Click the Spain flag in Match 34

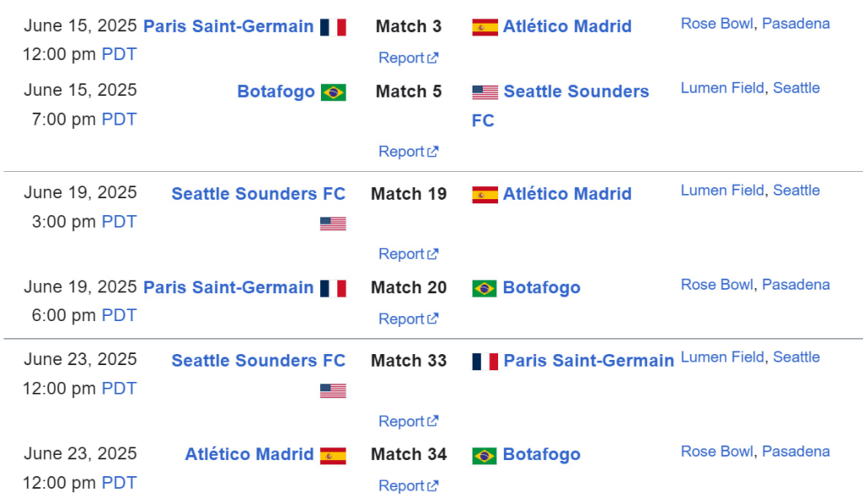click(x=333, y=455)
